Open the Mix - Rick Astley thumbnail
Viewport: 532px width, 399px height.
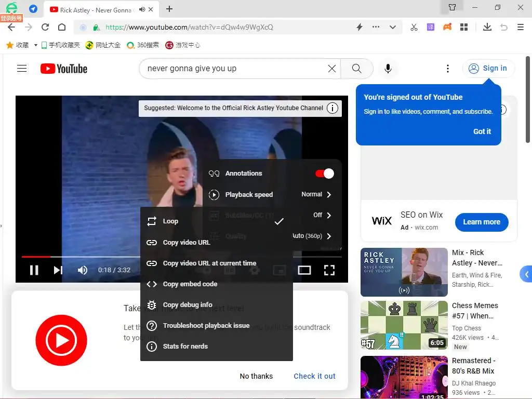tap(404, 272)
